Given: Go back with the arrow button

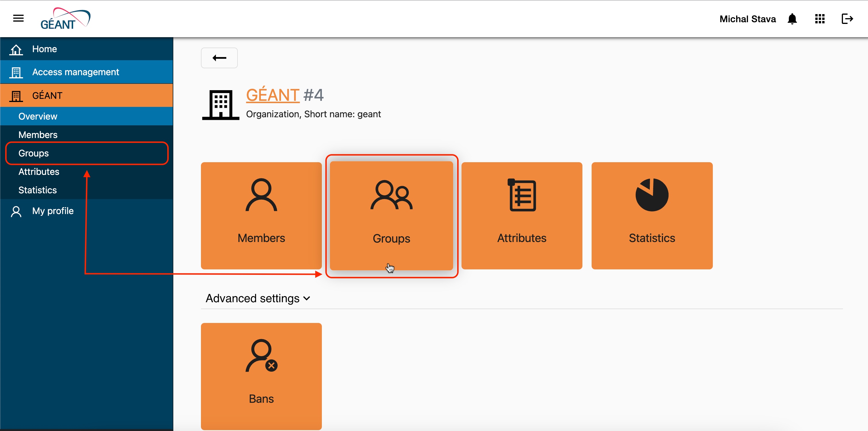Looking at the screenshot, I should (x=219, y=58).
